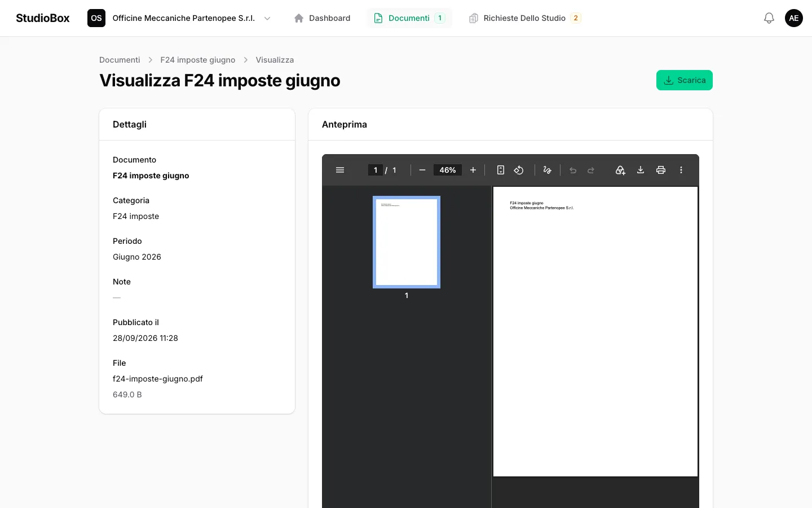Screen dimensions: 812x508
Task: Click the fit to page icon
Action: [501, 170]
